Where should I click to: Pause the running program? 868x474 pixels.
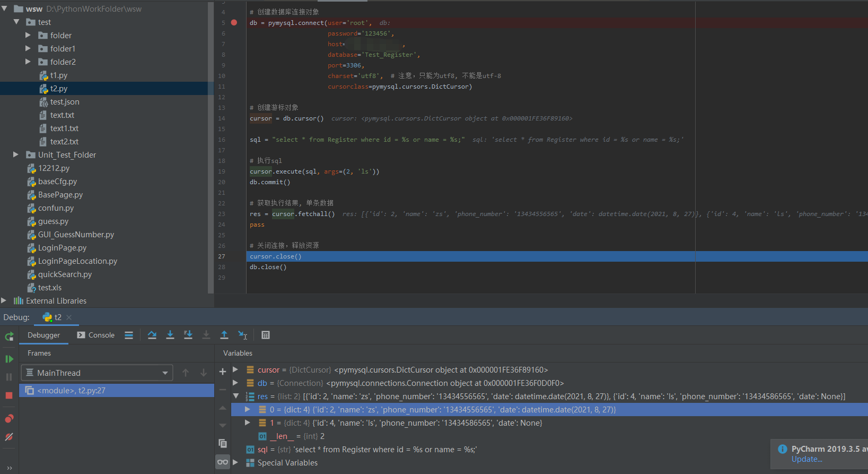(9, 377)
